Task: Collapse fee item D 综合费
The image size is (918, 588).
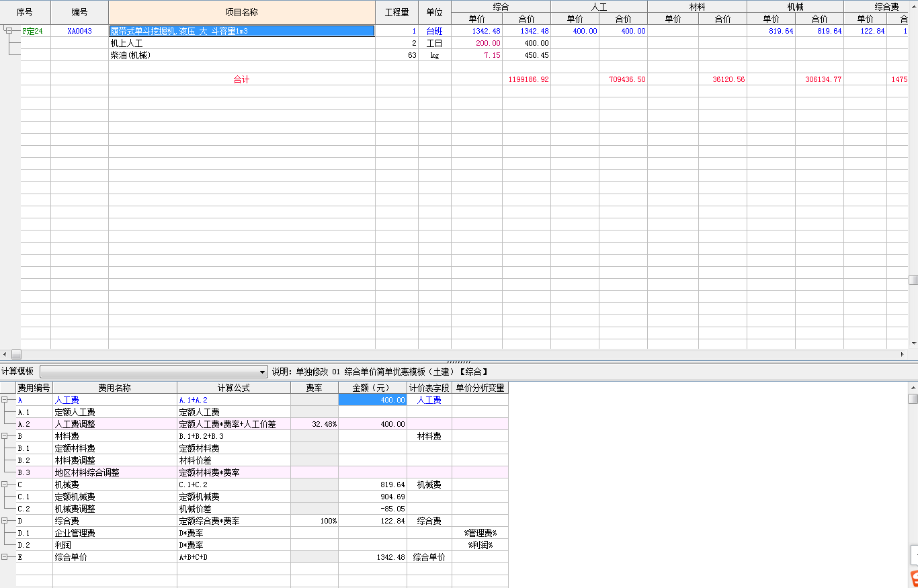Action: pos(5,521)
